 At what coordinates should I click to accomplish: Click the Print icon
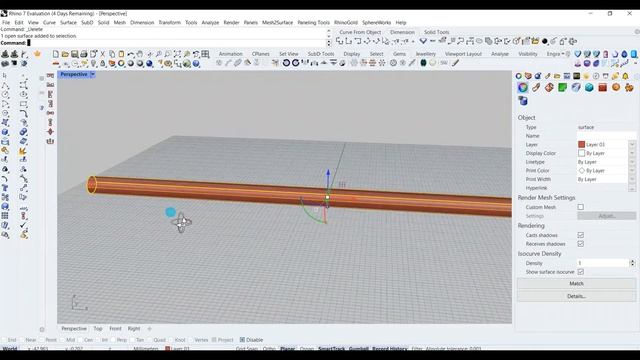84,54
